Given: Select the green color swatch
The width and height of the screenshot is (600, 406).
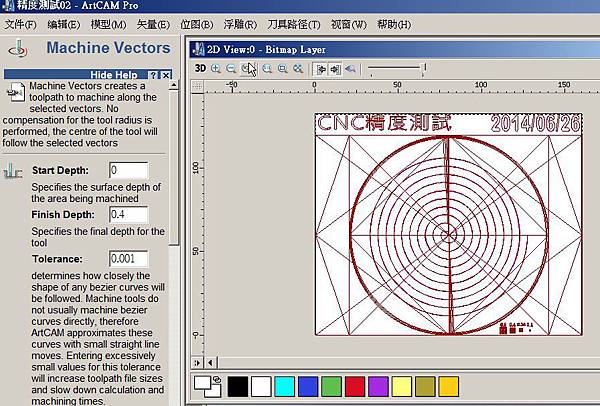Looking at the screenshot, I should [331, 386].
